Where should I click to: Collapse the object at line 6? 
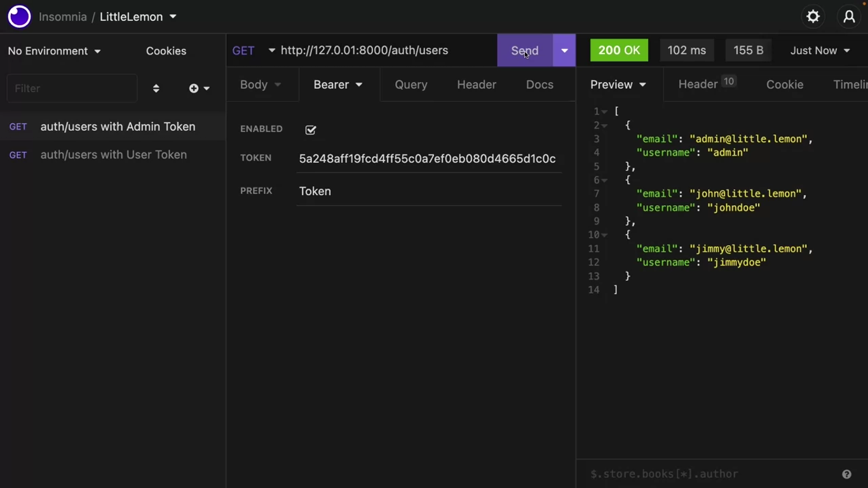click(604, 180)
